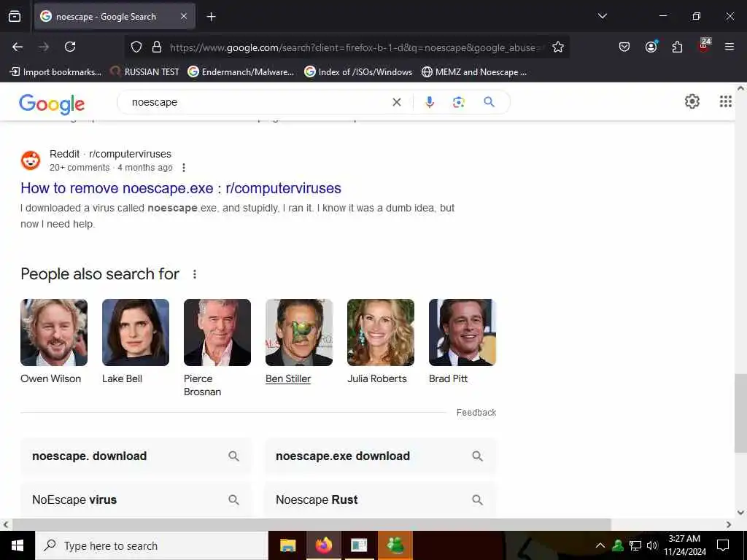Go back to previous page
This screenshot has height=560, width=747.
18,47
